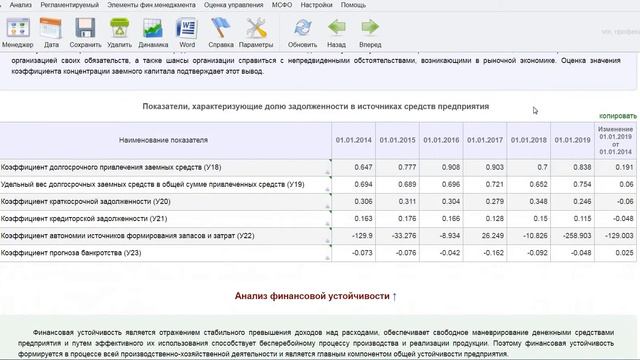Click the Удалить recycle bin icon
The image size is (640, 360).
tap(119, 28)
